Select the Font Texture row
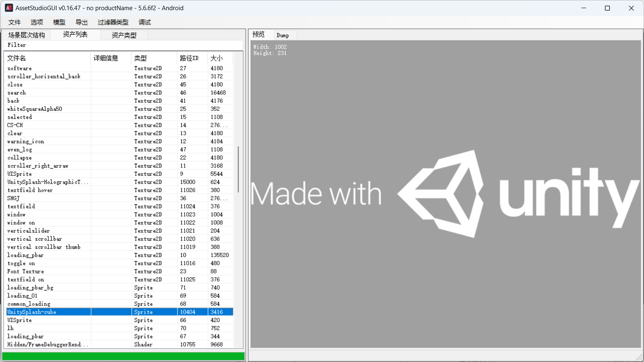The width and height of the screenshot is (644, 362). [x=120, y=271]
